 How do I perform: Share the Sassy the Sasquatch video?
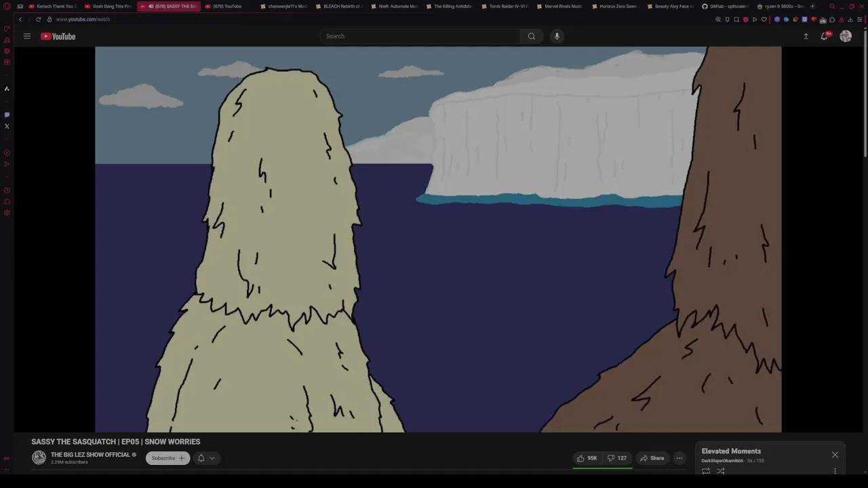[652, 458]
